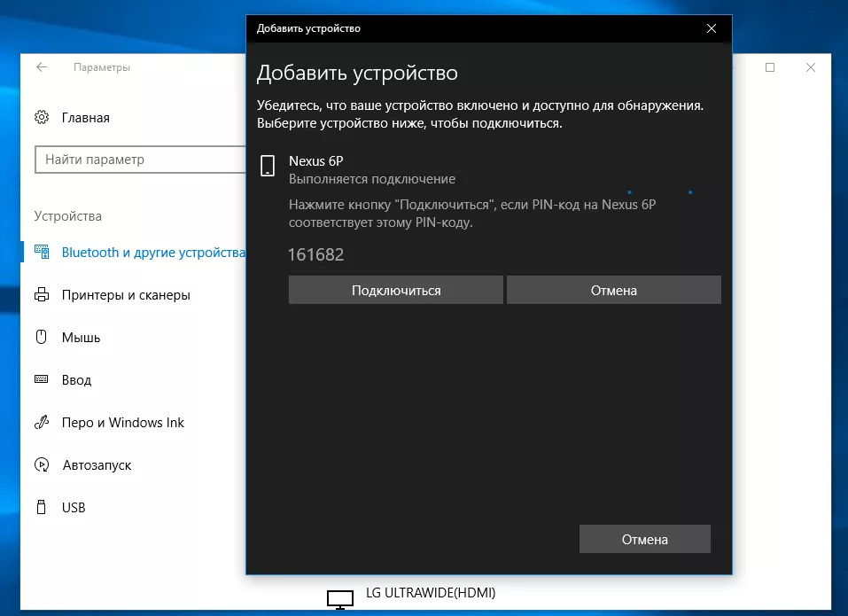Click the Автозапуск autoplay icon
The height and width of the screenshot is (616, 848).
[x=42, y=465]
